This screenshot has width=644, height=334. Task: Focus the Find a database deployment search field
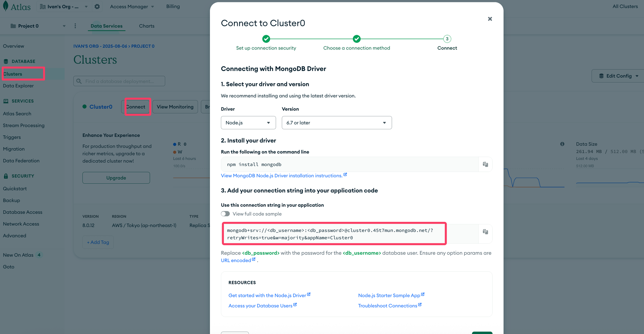pyautogui.click(x=119, y=81)
